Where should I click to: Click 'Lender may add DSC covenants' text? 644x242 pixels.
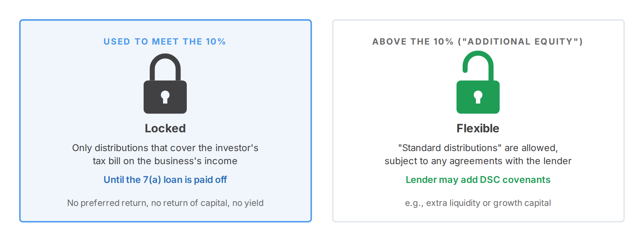pos(478,180)
